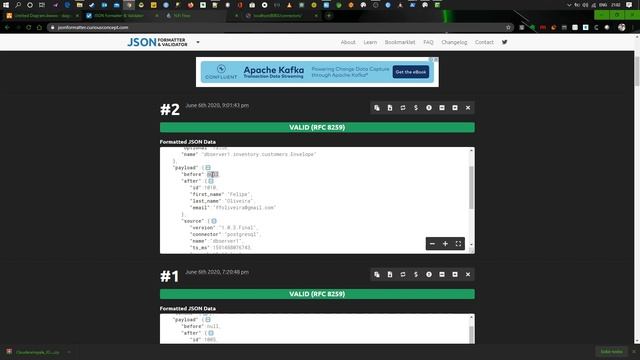Zoom in JSON text in result #2
640x360 pixels.
[x=445, y=244]
